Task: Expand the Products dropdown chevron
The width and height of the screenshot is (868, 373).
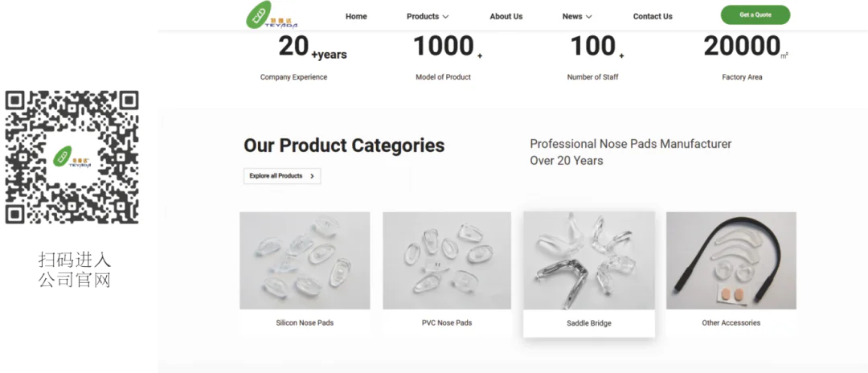Action: (x=446, y=17)
